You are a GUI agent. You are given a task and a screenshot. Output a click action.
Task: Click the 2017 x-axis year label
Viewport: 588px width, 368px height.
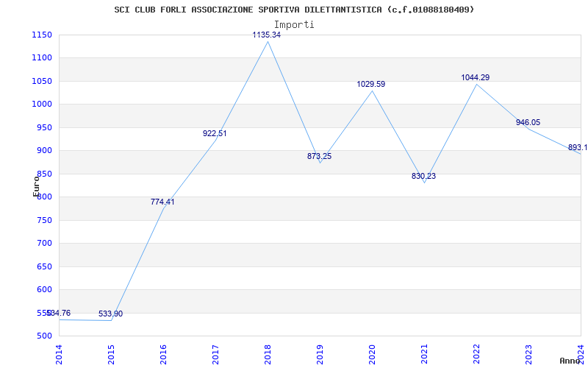pos(215,355)
